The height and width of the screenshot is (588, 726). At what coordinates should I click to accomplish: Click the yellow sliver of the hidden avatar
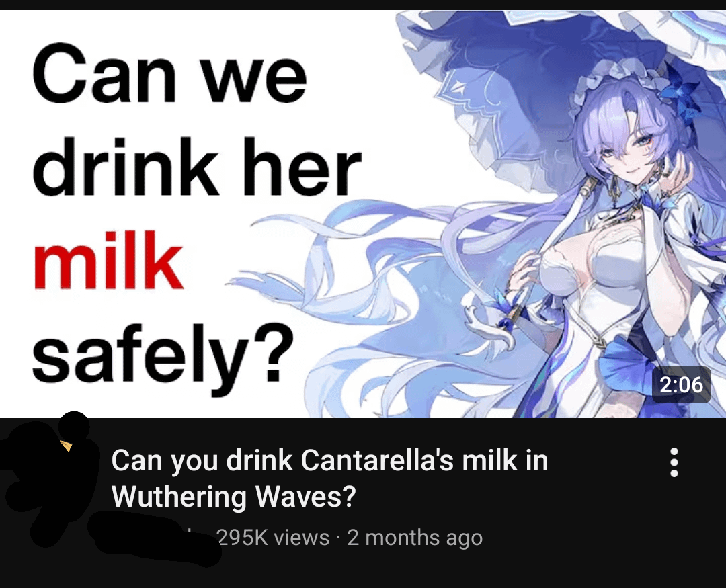[66, 446]
